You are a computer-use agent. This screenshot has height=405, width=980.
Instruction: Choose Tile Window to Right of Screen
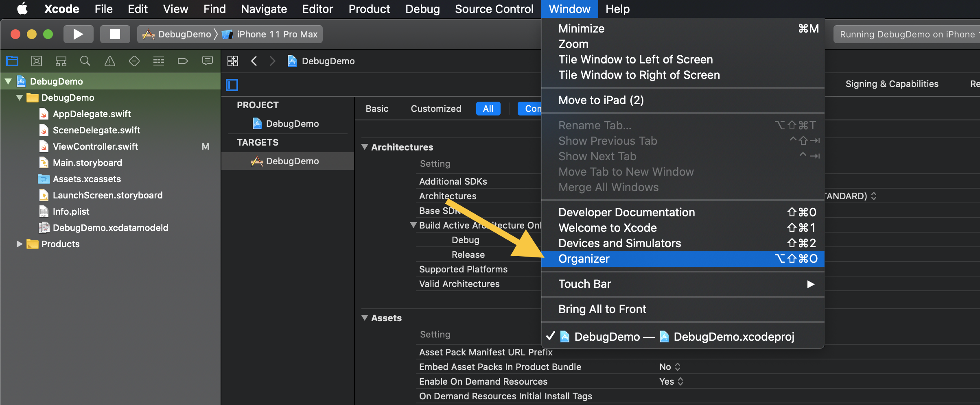(x=683, y=75)
